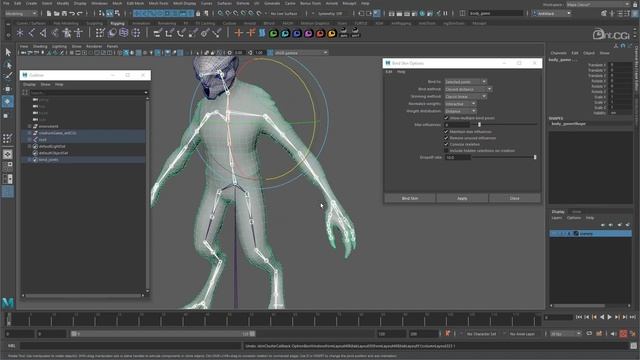Open the Show menu in Outliner
640x360 pixels.
tap(45, 84)
